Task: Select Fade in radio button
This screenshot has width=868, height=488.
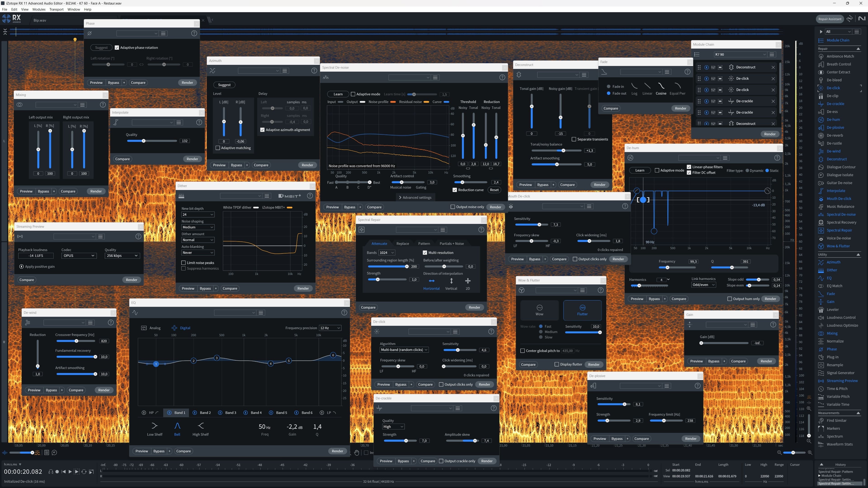Action: click(609, 87)
